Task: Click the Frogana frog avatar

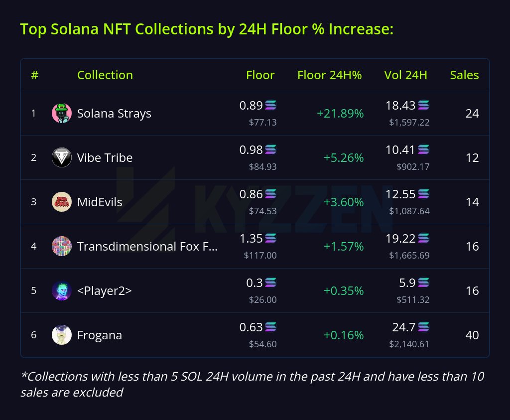Action: [x=62, y=335]
